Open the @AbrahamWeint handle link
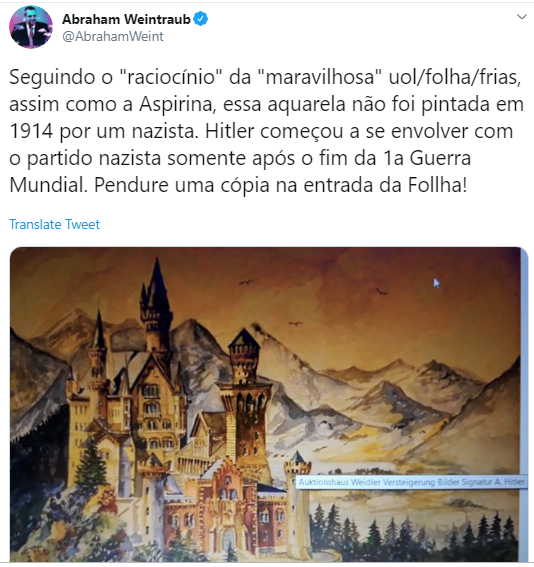Screen dimensions: 534x567 pyautogui.click(x=113, y=37)
